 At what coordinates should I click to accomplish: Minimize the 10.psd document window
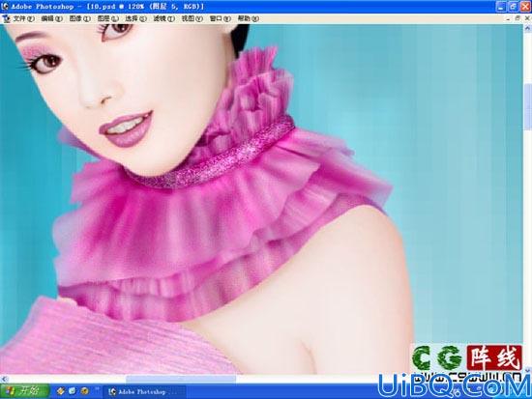508,19
